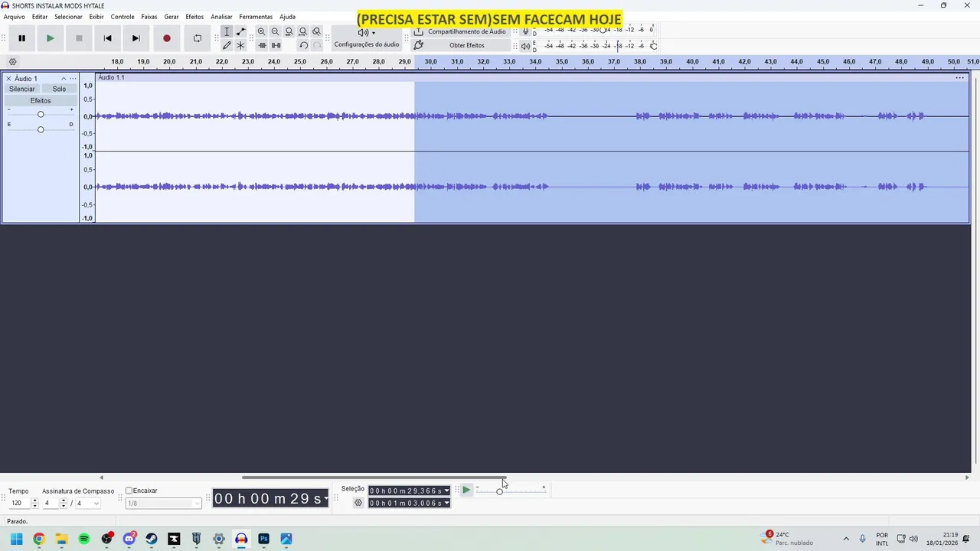This screenshot has height=551, width=980.
Task: Click the Obter Efeitos button
Action: pos(460,45)
